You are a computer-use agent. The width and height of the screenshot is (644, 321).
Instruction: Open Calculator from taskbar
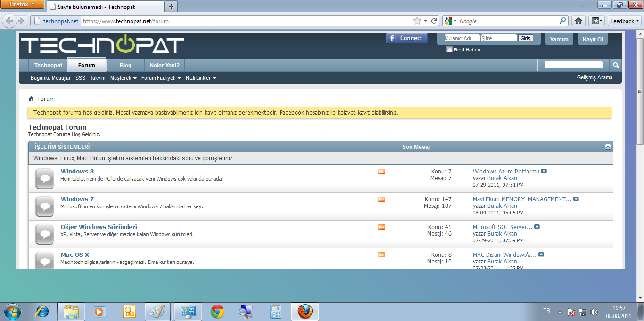pyautogui.click(x=276, y=312)
